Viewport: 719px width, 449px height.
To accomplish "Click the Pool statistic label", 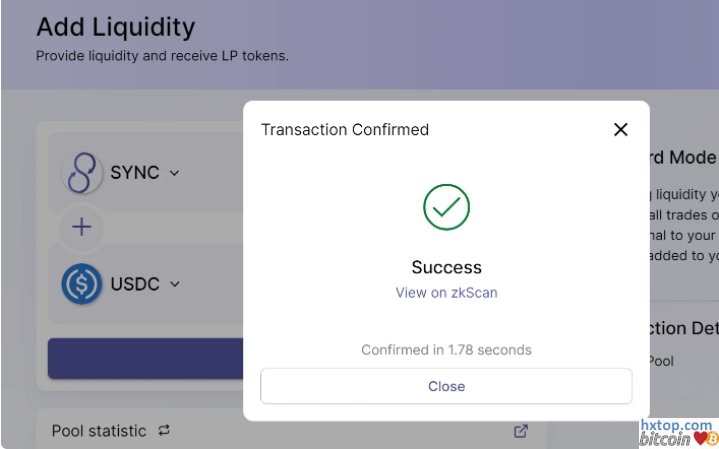I will (x=98, y=431).
